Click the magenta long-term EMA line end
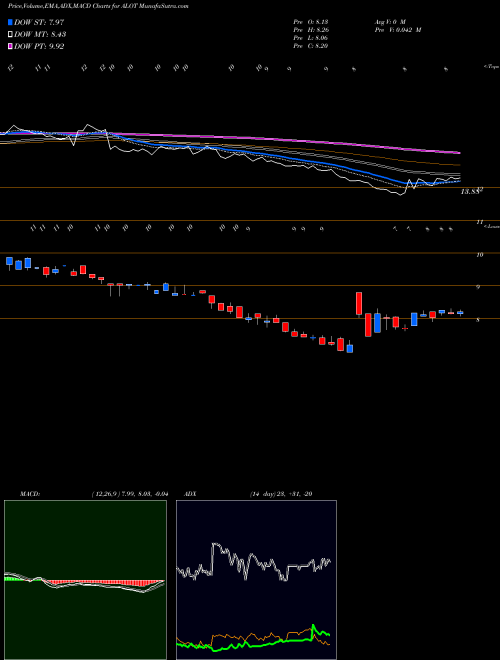The height and width of the screenshot is (660, 500). point(459,152)
